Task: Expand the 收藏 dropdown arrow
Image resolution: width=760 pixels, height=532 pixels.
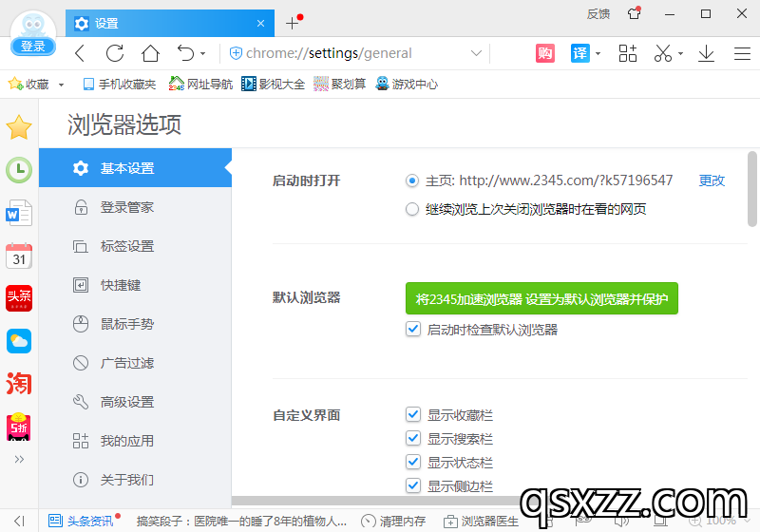Action: (x=61, y=85)
